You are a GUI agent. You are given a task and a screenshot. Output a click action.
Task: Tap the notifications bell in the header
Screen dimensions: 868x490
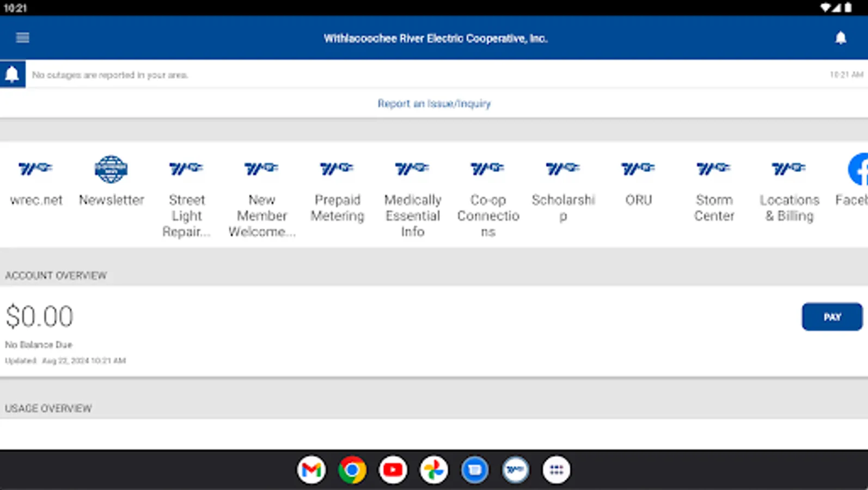tap(841, 38)
